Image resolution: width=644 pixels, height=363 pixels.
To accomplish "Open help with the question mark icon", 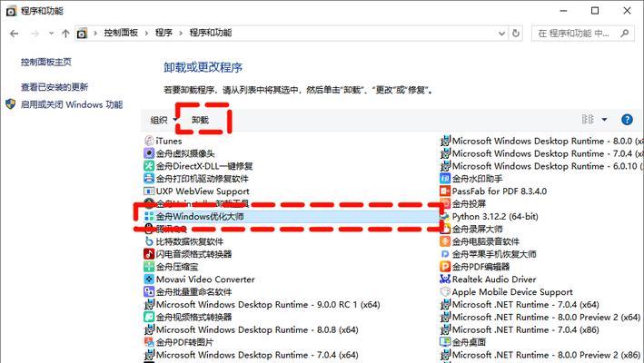I will tap(627, 120).
